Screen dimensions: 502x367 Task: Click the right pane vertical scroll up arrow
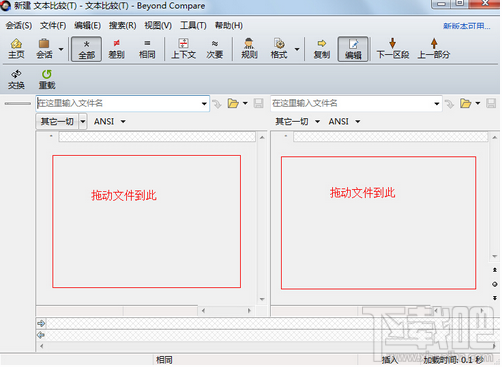pyautogui.click(x=495, y=137)
